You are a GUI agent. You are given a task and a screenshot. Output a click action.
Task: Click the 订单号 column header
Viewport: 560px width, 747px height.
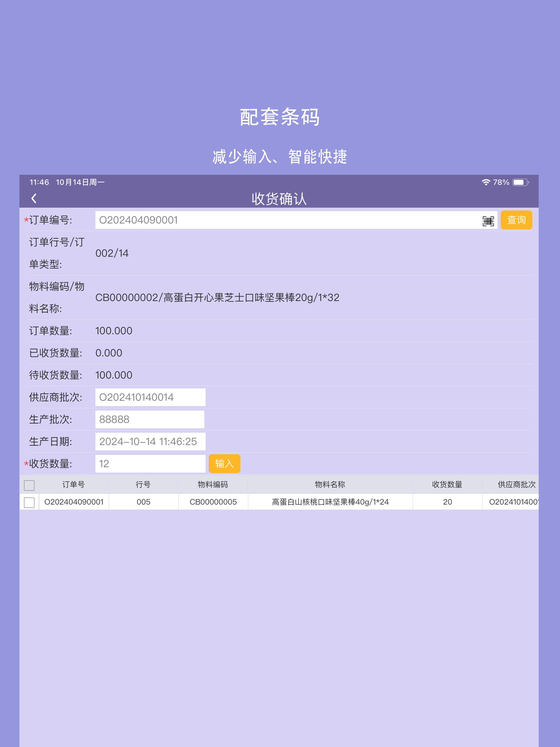[x=74, y=484]
